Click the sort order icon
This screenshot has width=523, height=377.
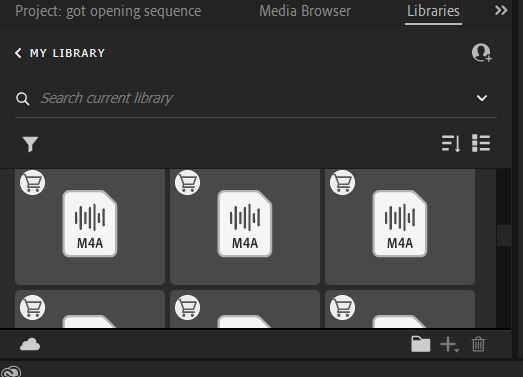pyautogui.click(x=451, y=143)
